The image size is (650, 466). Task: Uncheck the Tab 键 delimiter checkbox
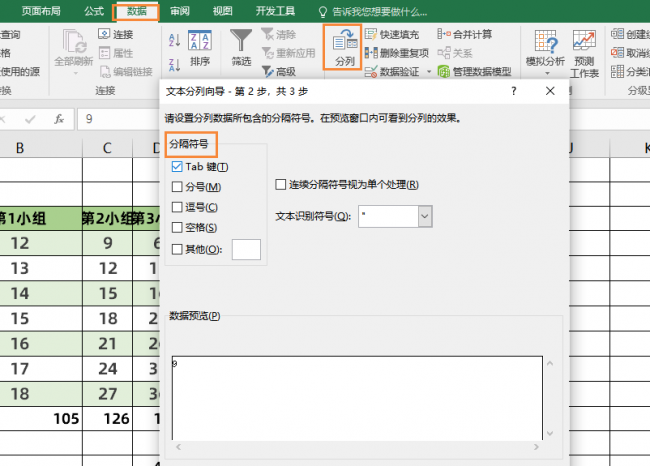point(177,167)
